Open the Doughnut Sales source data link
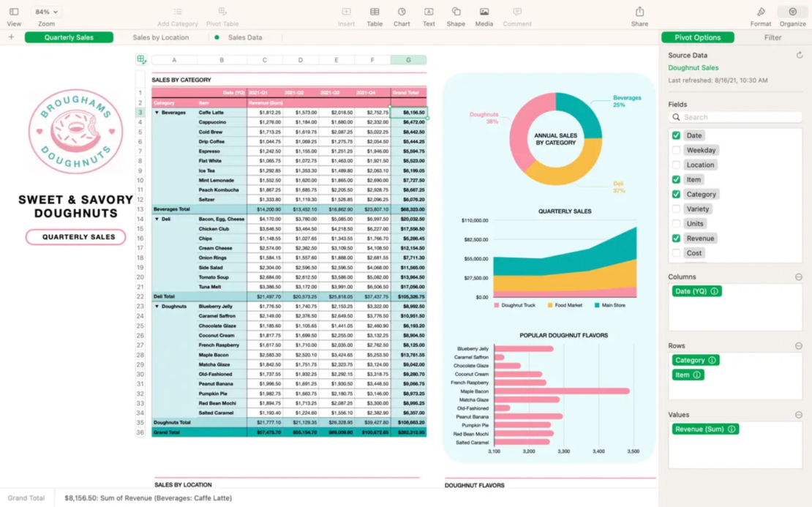This screenshot has width=812, height=507. pyautogui.click(x=691, y=67)
